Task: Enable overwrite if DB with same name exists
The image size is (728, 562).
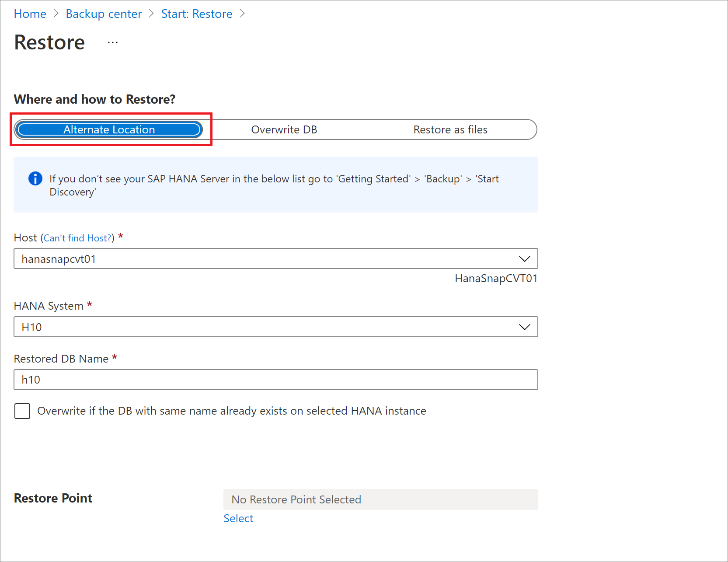Action: click(22, 411)
